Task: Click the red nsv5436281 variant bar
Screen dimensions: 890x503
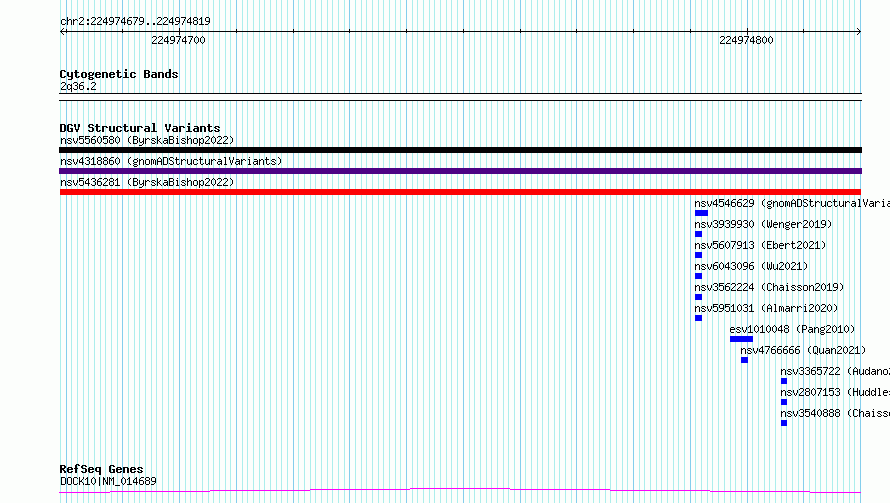Action: (460, 192)
